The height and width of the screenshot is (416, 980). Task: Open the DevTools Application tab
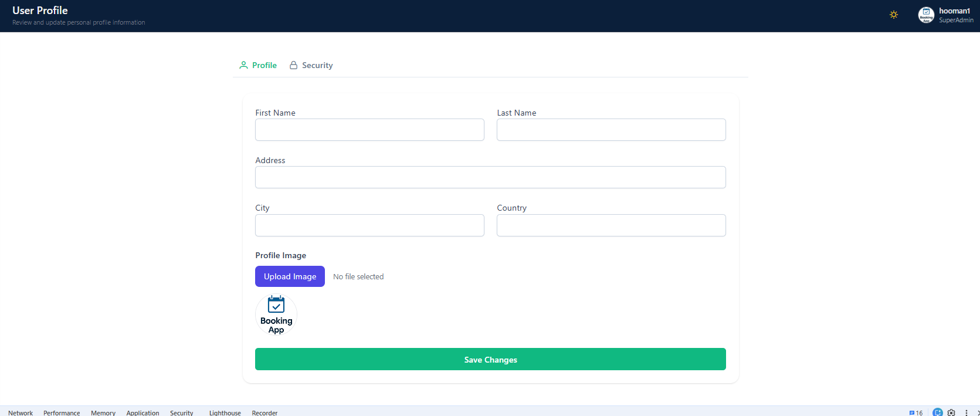[x=143, y=412]
